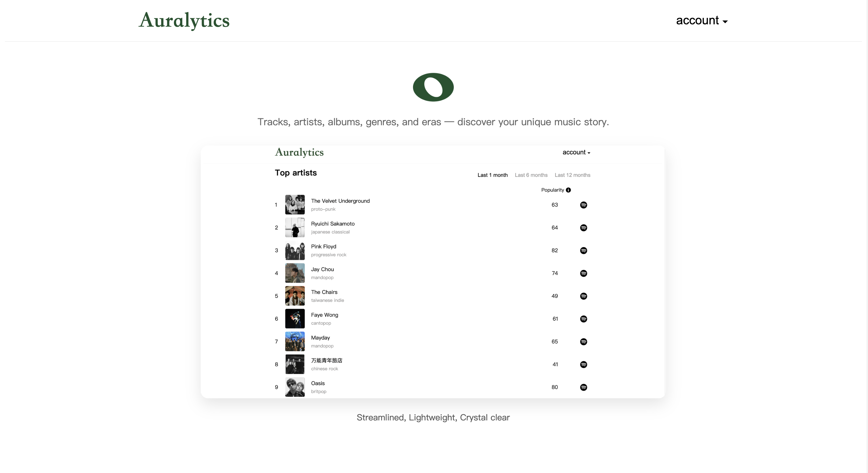Screen dimensions: 868x473
Task: Click the green oval logo
Action: pyautogui.click(x=433, y=87)
